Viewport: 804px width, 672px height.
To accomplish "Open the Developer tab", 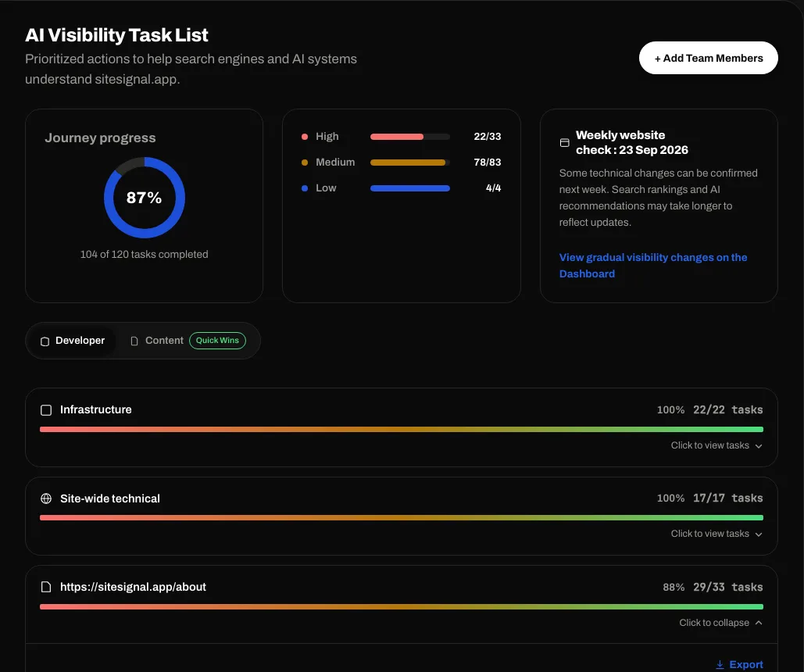I will point(73,341).
